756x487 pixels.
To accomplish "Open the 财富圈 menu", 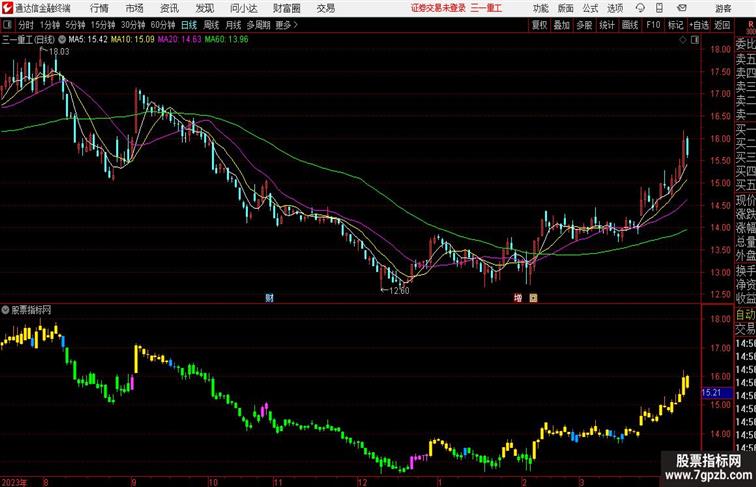I will coord(286,8).
